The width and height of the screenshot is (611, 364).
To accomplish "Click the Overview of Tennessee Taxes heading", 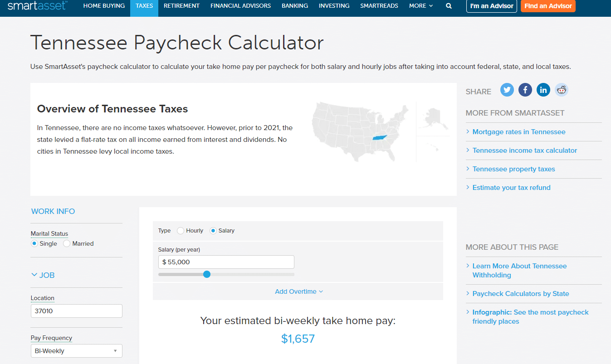I will point(112,109).
